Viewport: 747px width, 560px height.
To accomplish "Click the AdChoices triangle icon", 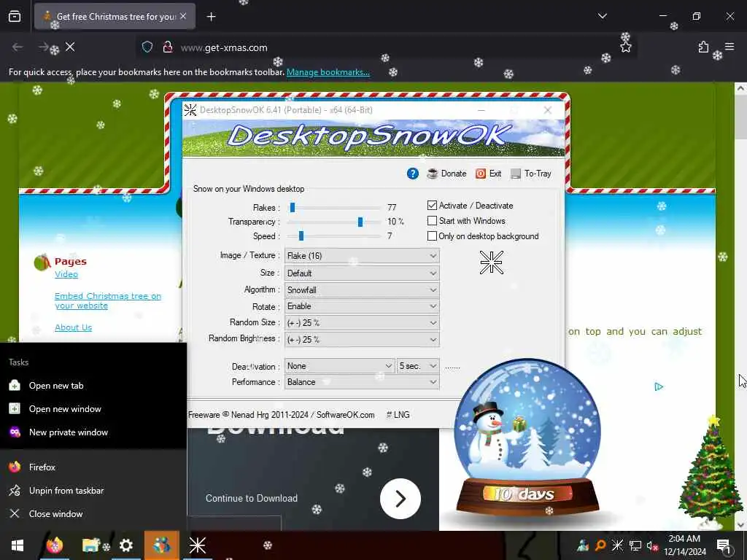I will click(659, 386).
